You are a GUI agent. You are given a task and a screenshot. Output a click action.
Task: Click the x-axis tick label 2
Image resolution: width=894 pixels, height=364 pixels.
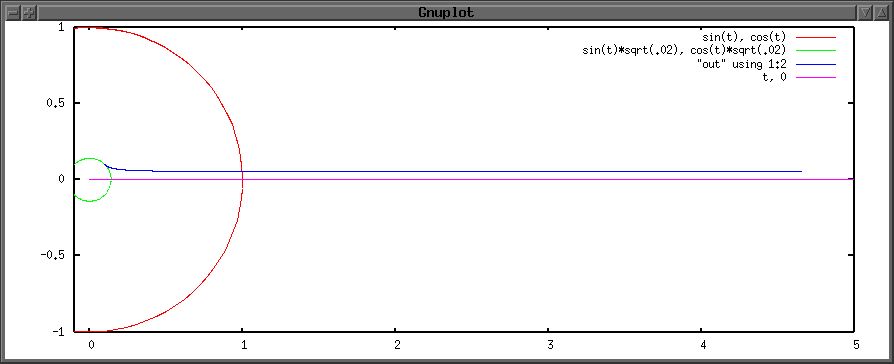pos(396,345)
